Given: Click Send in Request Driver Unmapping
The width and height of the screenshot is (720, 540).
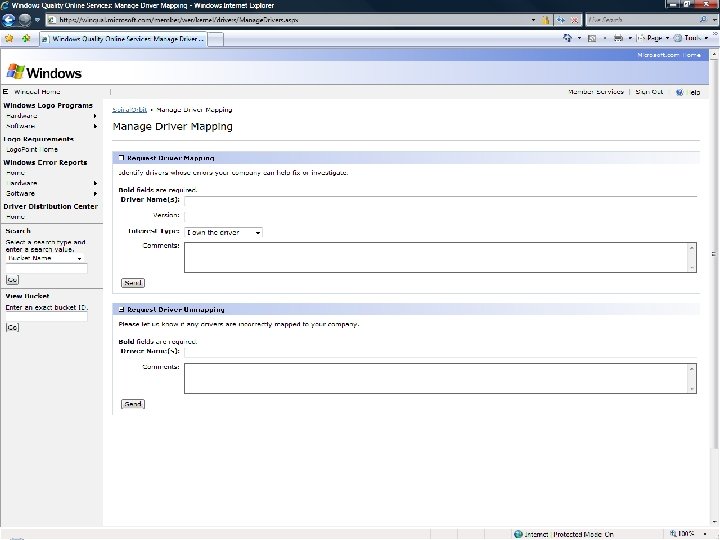Looking at the screenshot, I should 133,404.
